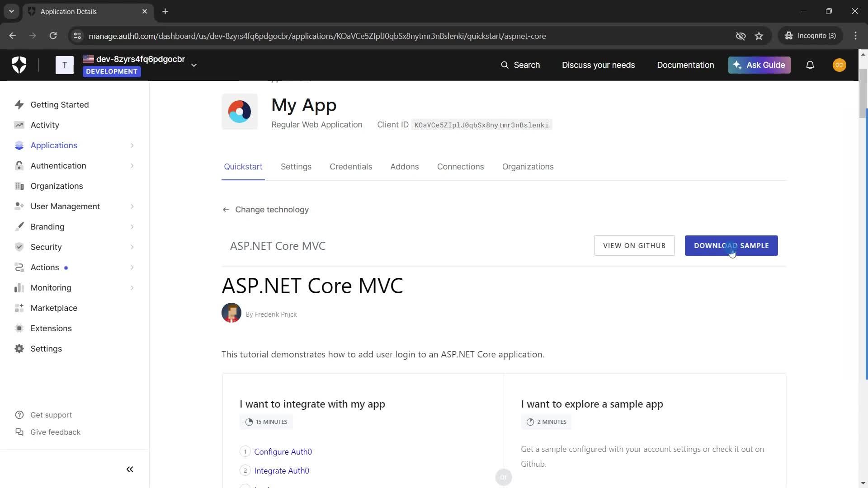Viewport: 868px width, 488px height.
Task: Switch to the Settings tab
Action: click(x=296, y=167)
